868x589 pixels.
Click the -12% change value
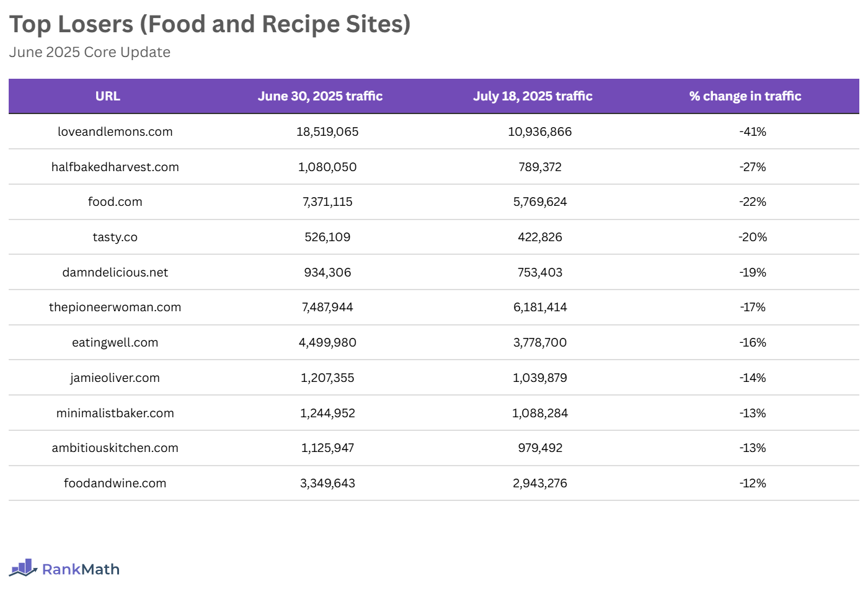753,483
